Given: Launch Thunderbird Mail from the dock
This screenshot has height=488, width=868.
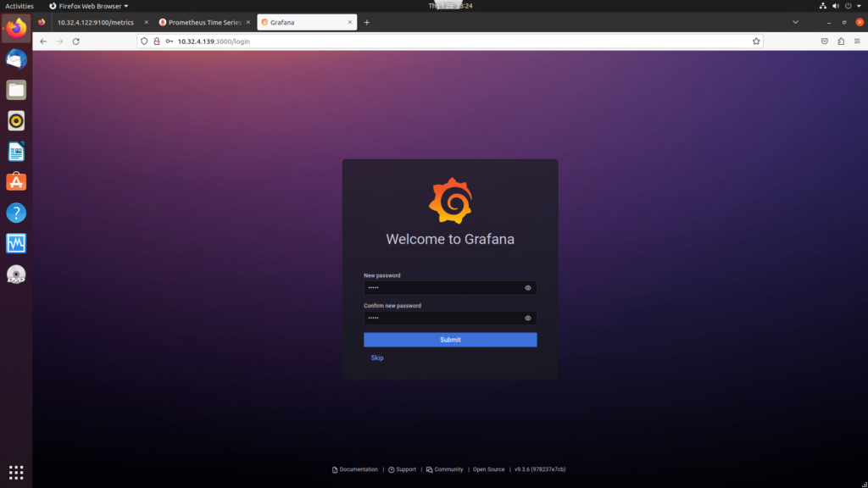Looking at the screenshot, I should (16, 59).
